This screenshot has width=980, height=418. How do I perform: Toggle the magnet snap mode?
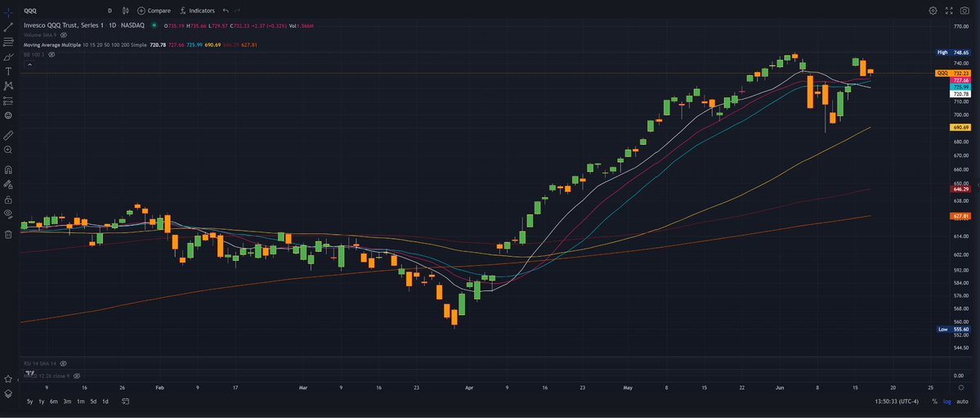coord(8,169)
